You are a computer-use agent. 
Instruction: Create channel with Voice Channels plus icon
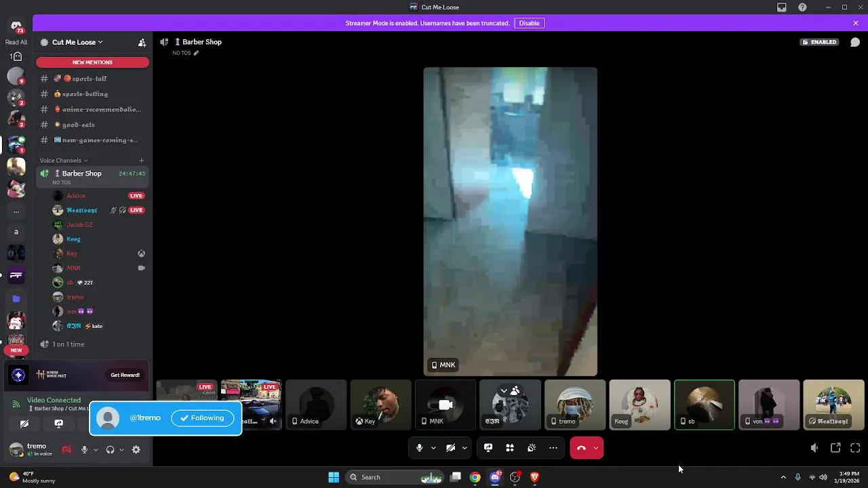tap(142, 161)
